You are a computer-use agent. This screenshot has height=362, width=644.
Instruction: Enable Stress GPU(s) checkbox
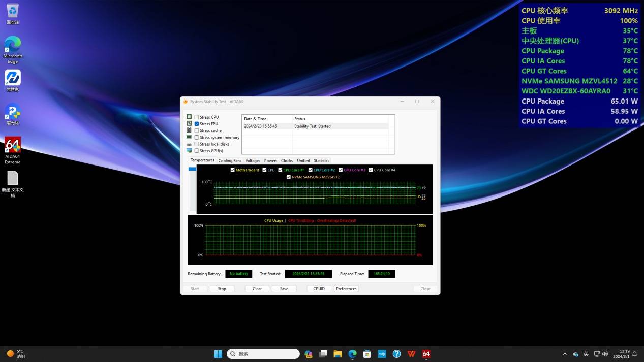[x=197, y=151]
